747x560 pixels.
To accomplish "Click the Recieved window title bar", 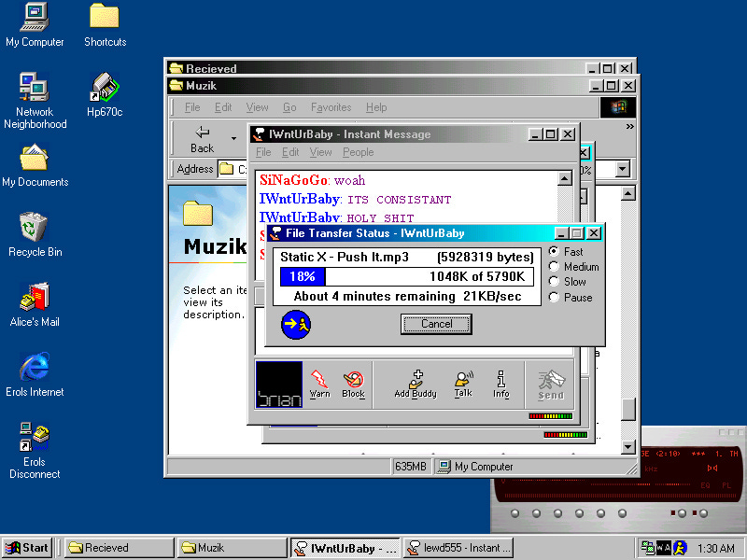I will tap(377, 68).
